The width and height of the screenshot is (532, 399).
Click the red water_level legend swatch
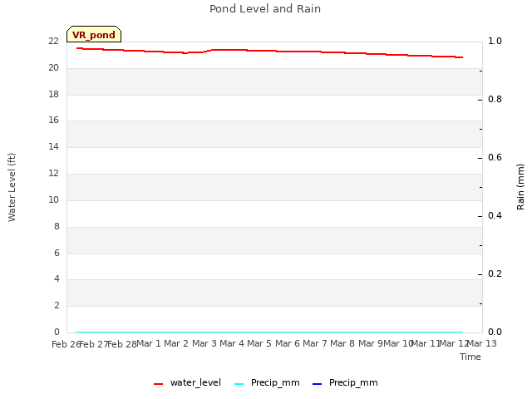click(x=158, y=384)
